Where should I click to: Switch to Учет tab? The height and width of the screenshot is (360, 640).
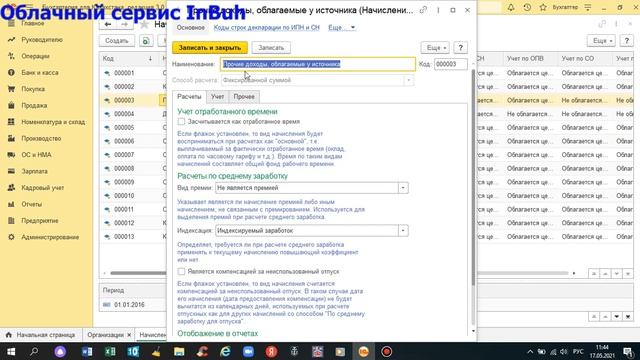click(218, 97)
